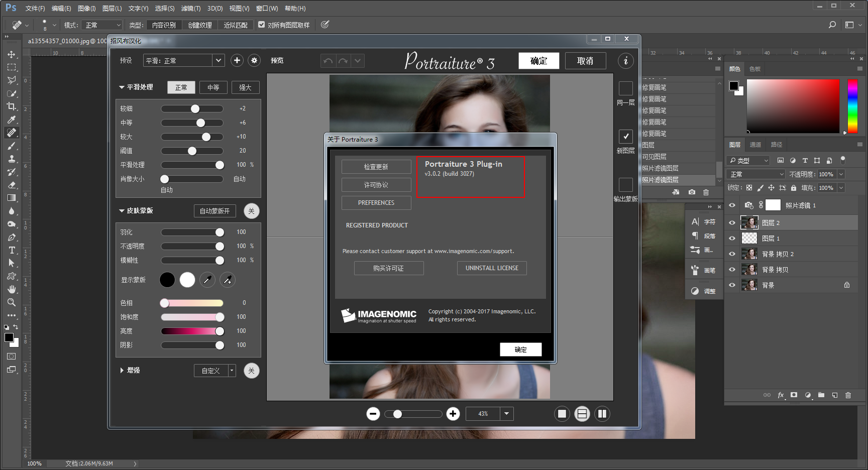Zoom in preview with plus icon
868x470 pixels.
pyautogui.click(x=453, y=414)
